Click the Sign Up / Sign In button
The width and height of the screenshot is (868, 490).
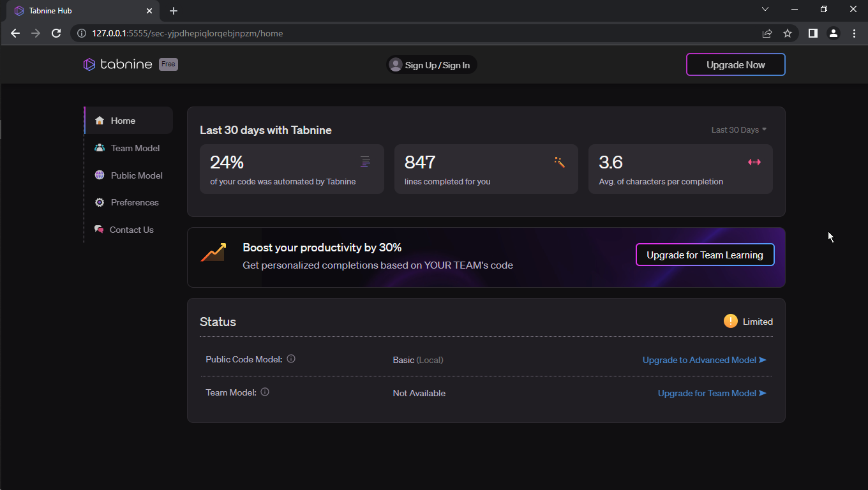[431, 65]
